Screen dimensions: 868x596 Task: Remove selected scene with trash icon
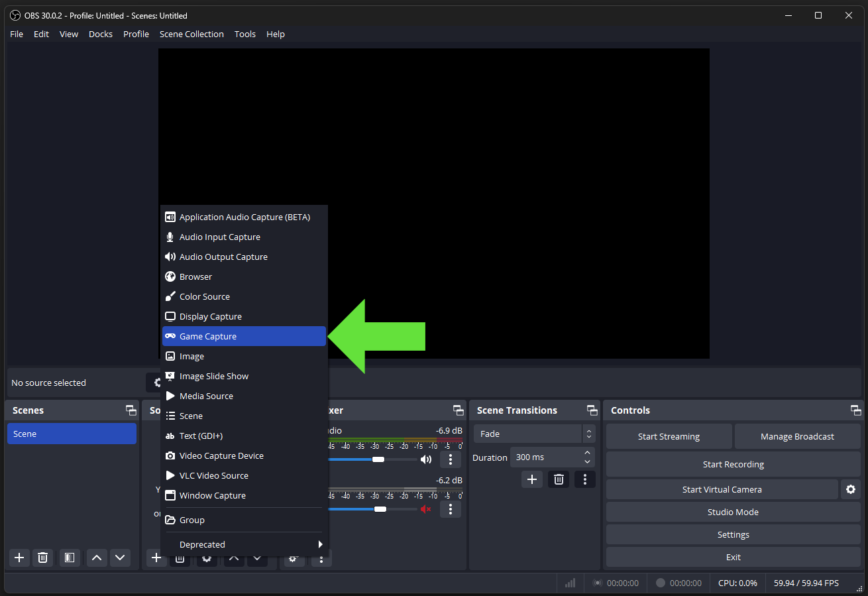[43, 558]
